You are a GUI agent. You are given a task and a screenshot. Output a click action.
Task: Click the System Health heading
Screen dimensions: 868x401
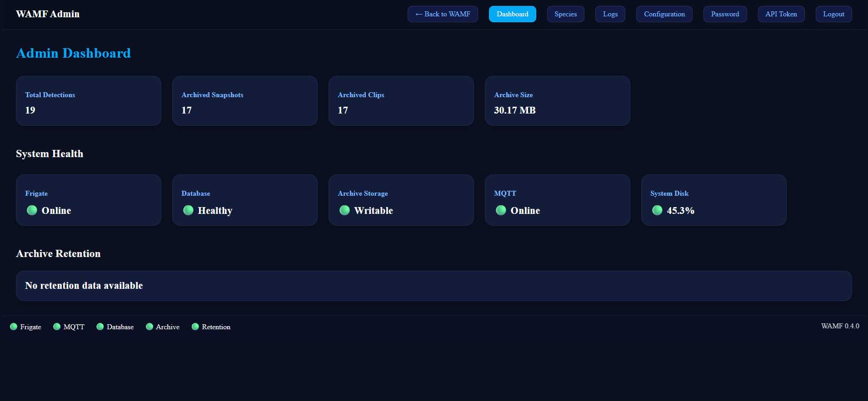click(50, 153)
